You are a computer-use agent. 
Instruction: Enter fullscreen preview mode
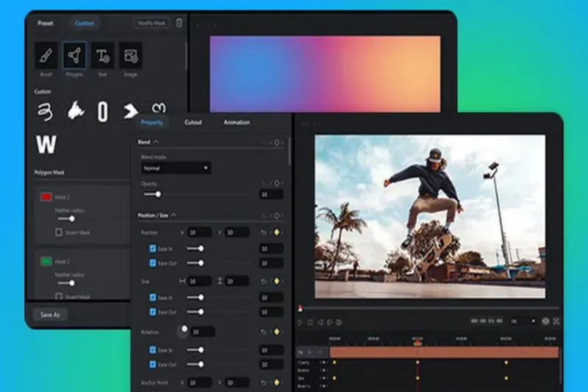[556, 321]
